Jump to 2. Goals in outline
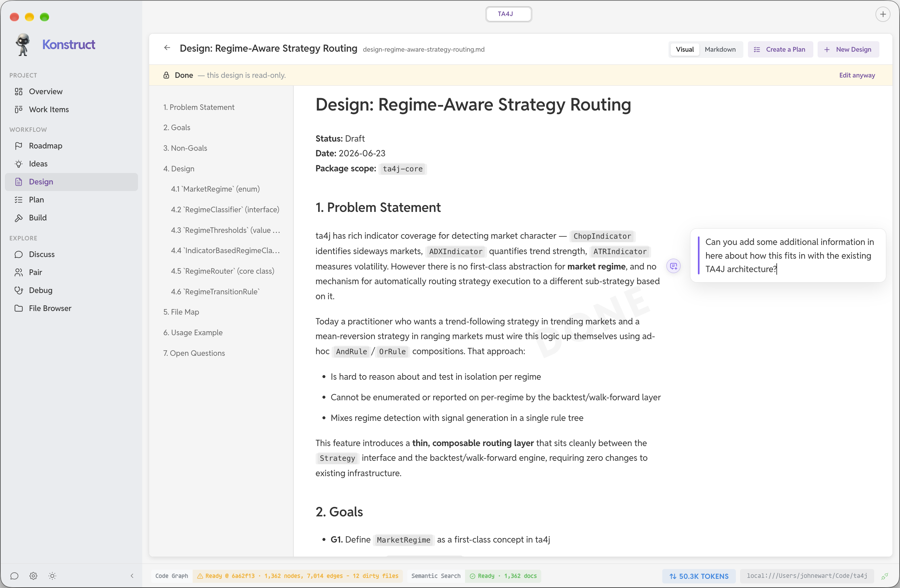Viewport: 900px width, 588px height. tap(177, 128)
